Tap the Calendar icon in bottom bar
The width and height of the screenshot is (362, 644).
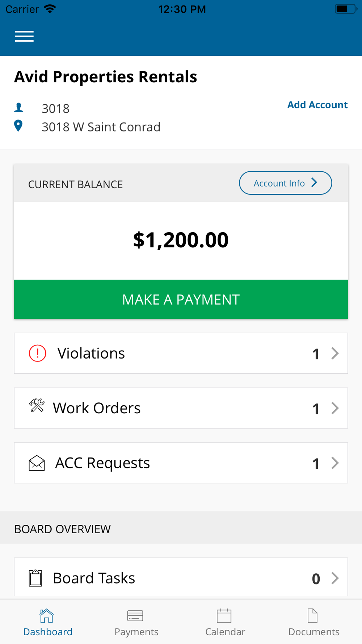tap(224, 615)
